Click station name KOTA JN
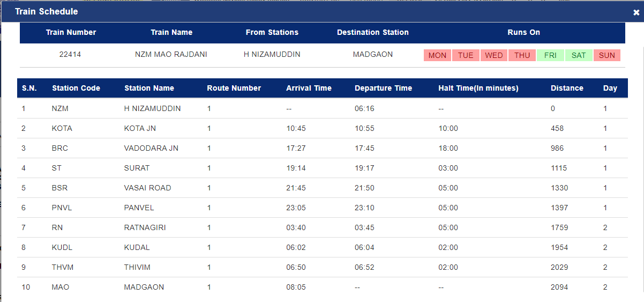The height and width of the screenshot is (302, 644). (140, 128)
